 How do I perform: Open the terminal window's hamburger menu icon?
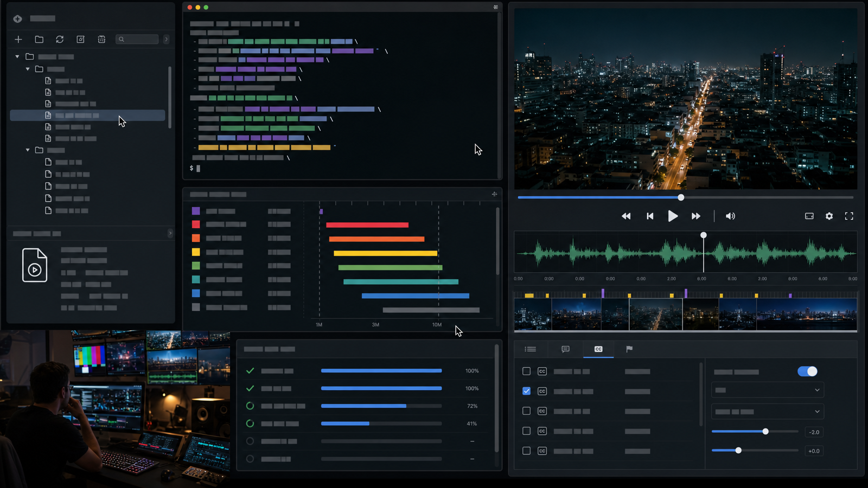[x=495, y=7]
